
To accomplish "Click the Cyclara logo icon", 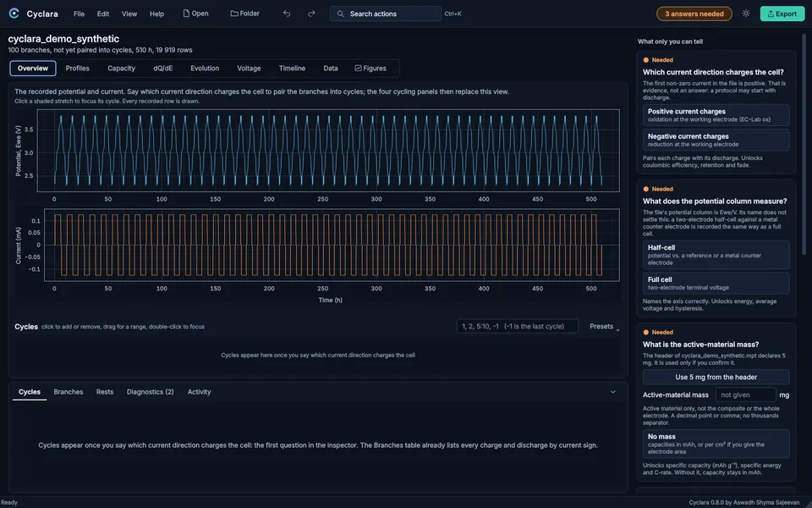I will click(14, 14).
